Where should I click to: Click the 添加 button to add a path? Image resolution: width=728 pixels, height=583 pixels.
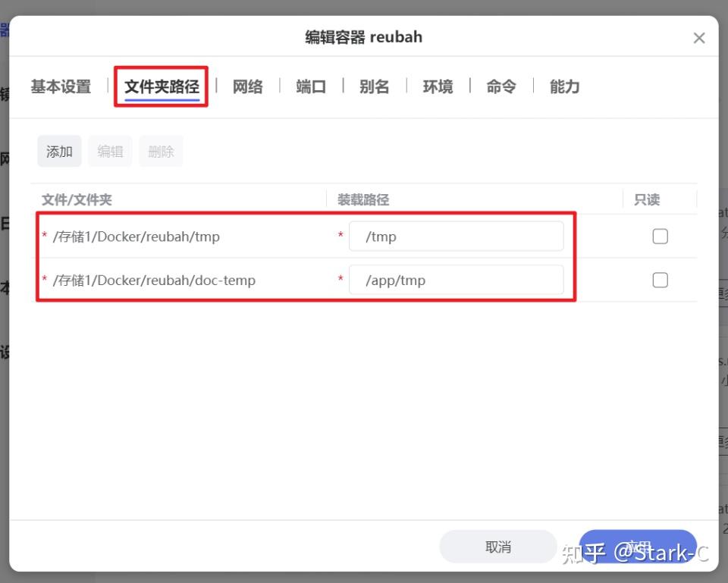click(x=58, y=151)
